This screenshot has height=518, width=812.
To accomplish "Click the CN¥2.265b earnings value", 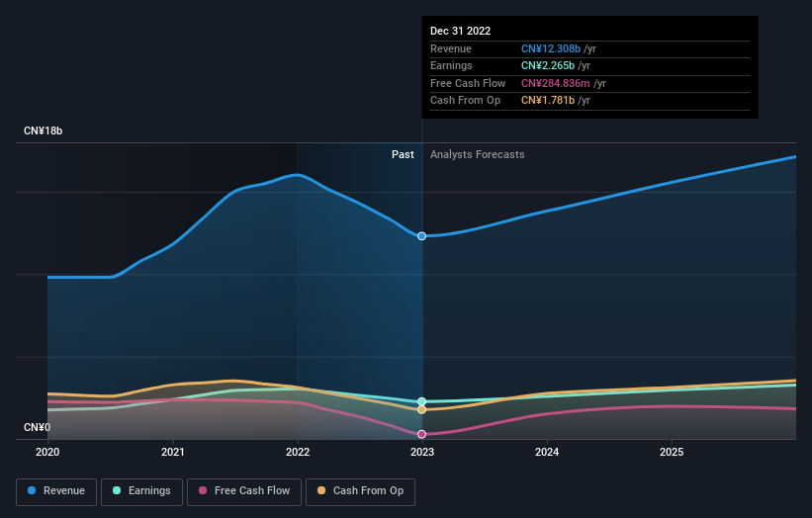I will coord(548,65).
